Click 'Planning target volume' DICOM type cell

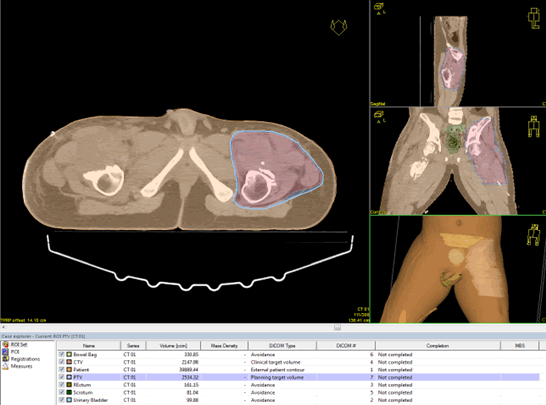277,377
